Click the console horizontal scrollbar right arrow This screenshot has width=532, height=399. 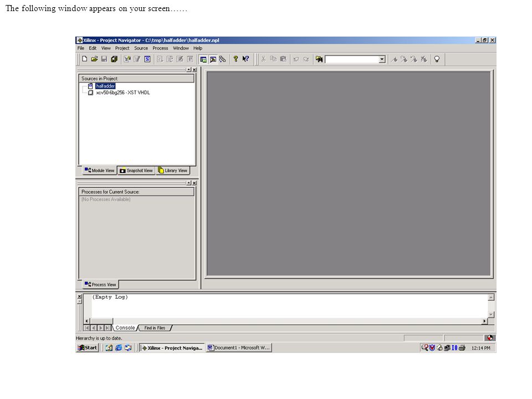click(484, 321)
